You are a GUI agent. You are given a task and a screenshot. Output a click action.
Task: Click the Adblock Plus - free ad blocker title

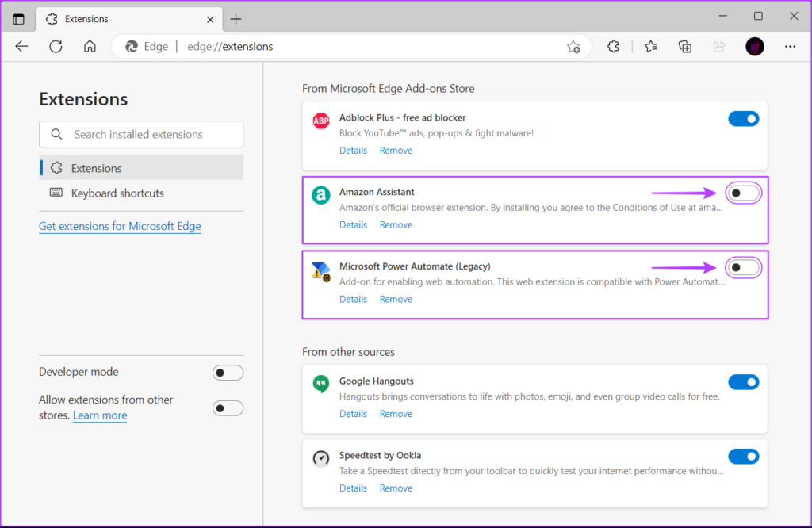402,117
